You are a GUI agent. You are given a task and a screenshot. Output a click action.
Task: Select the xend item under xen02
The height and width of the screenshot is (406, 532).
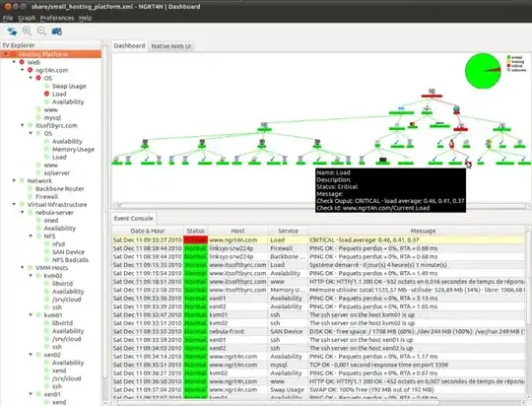(x=59, y=370)
